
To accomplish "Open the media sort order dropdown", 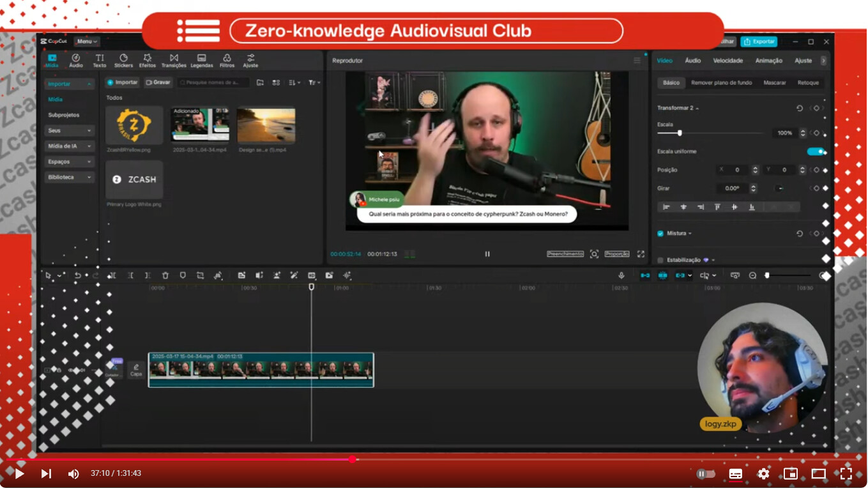I will click(x=294, y=82).
